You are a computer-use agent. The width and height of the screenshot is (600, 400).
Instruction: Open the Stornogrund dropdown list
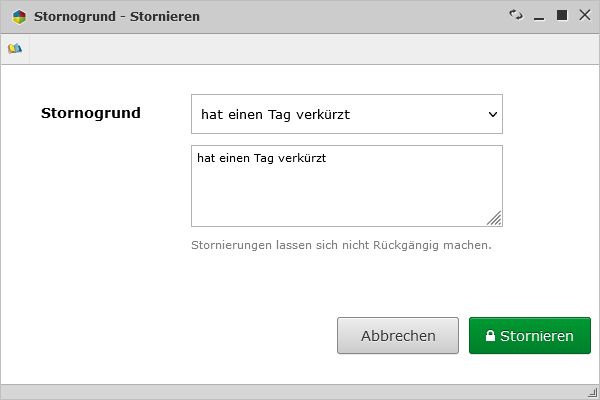tap(347, 114)
